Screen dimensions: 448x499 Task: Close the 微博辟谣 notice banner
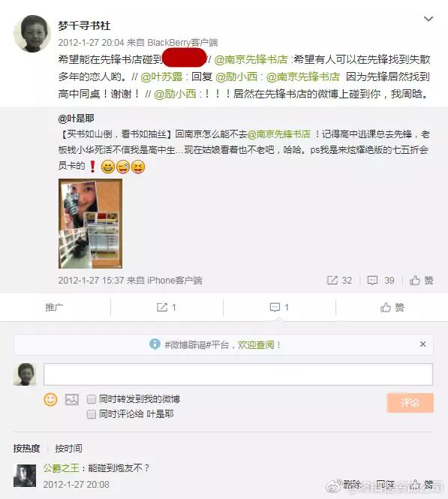pyautogui.click(x=423, y=344)
